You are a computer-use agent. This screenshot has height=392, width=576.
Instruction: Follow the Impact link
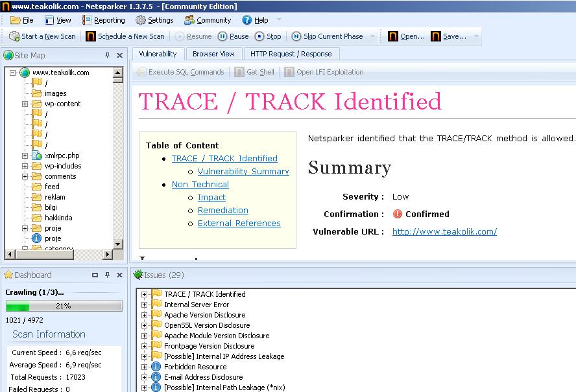point(211,198)
